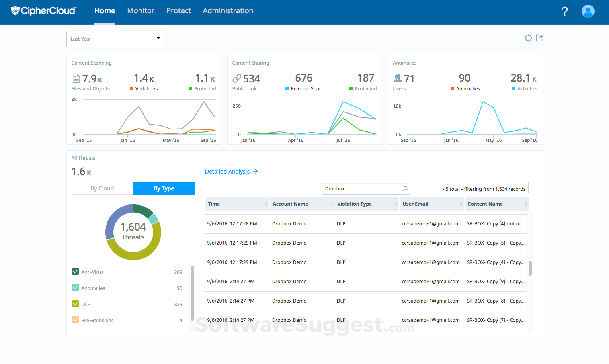The image size is (609, 364).
Task: Click the Files and Objects document icon
Action: (x=76, y=78)
